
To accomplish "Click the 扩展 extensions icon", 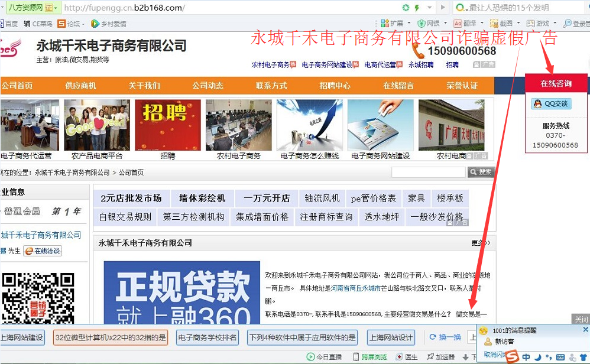I will click(385, 23).
